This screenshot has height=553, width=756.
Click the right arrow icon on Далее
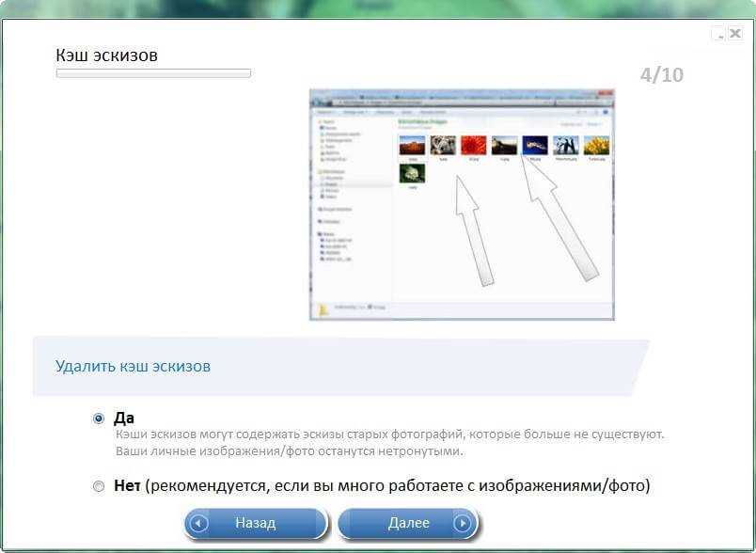coord(462,523)
